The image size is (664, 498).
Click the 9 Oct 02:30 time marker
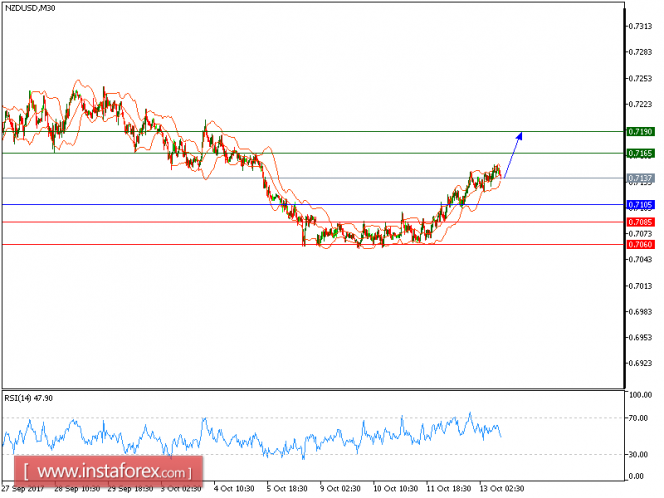pos(340,489)
